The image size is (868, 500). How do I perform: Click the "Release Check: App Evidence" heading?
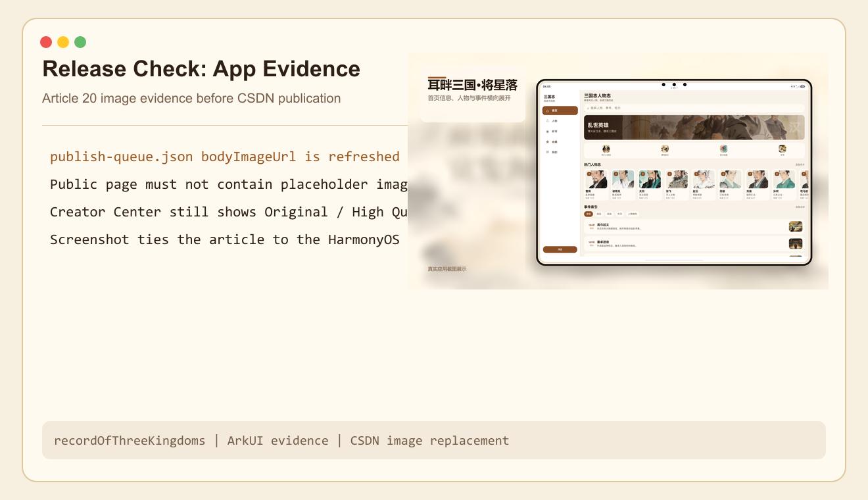201,69
